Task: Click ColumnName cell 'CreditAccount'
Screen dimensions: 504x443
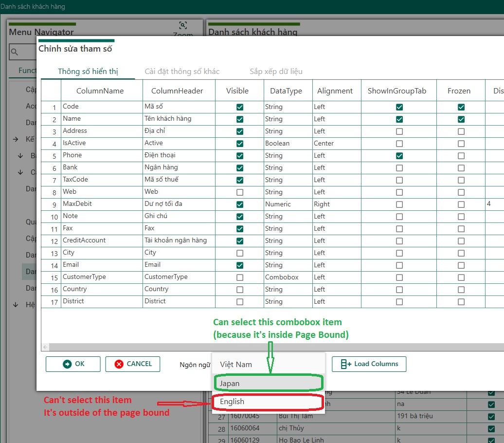Action: 102,240
